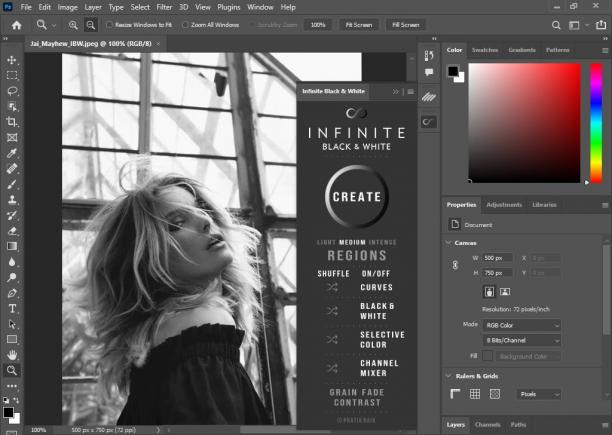The height and width of the screenshot is (435, 612).
Task: Select the Rectangle shape tool
Action: pyautogui.click(x=12, y=339)
